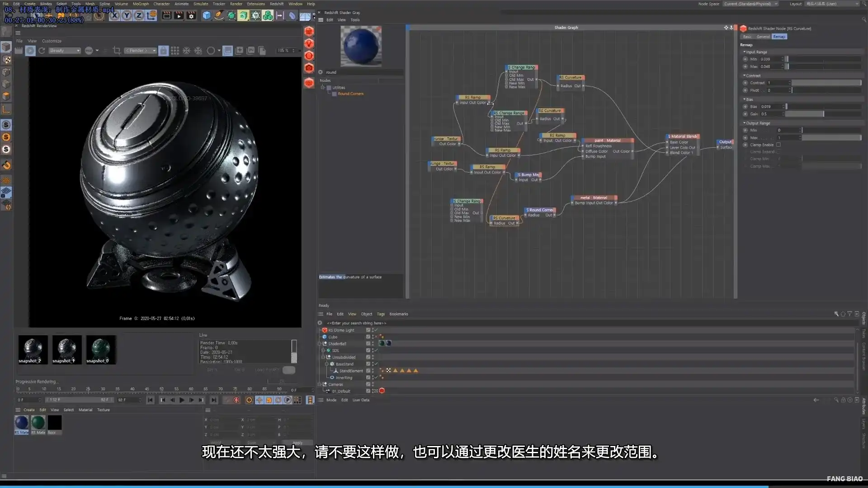Image resolution: width=868 pixels, height=488 pixels.
Task: Click the light bulb icon in the shader sidebar
Action: pos(309,43)
